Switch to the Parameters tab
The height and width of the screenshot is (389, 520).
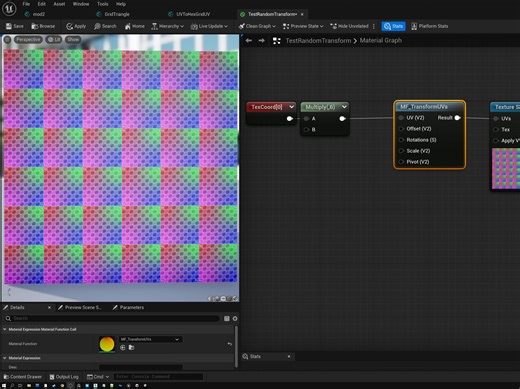click(x=128, y=307)
